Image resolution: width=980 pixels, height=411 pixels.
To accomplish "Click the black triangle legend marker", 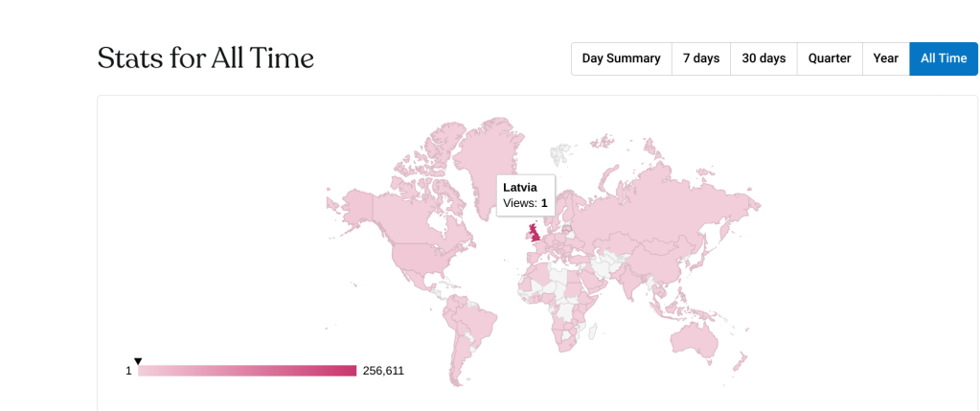I will 138,361.
